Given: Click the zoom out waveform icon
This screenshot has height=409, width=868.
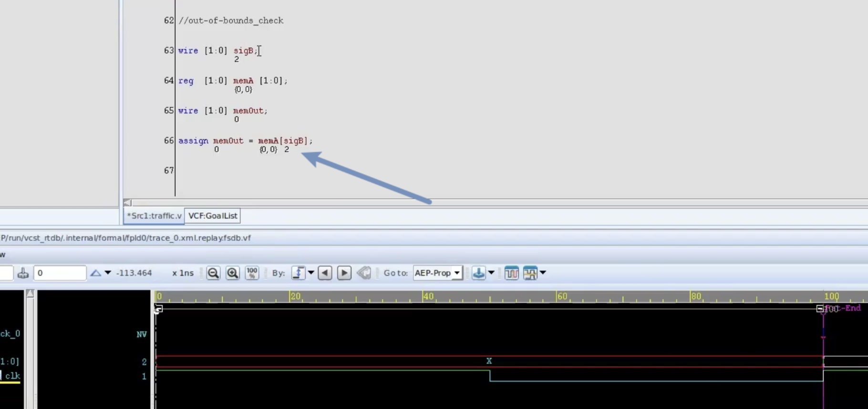Looking at the screenshot, I should click(x=213, y=273).
